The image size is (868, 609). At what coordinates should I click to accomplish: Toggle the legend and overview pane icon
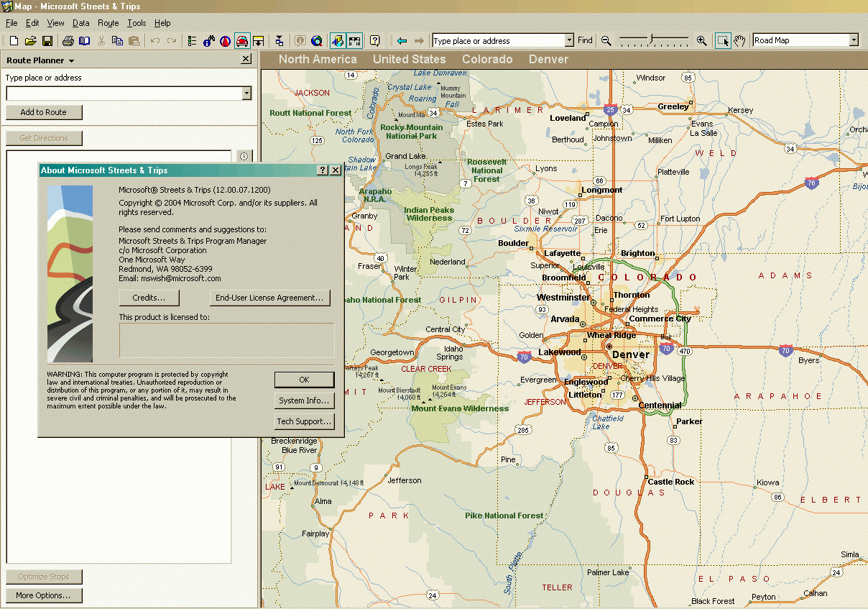point(354,41)
